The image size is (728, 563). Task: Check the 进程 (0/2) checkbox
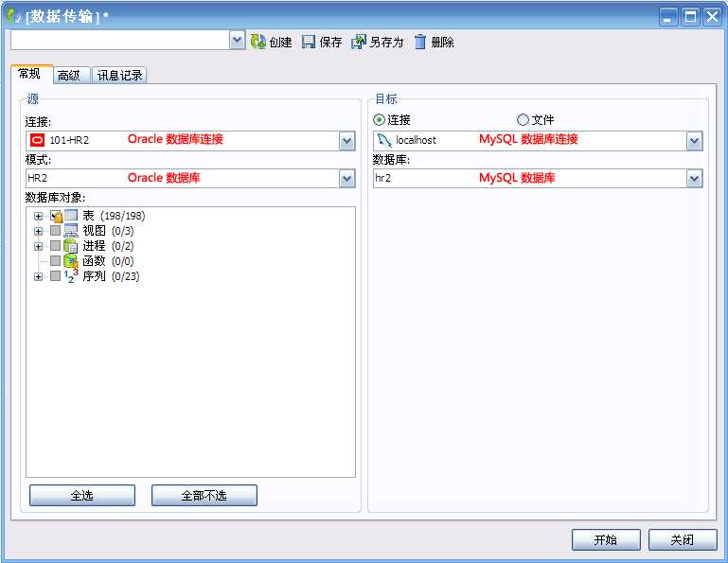[x=55, y=245]
